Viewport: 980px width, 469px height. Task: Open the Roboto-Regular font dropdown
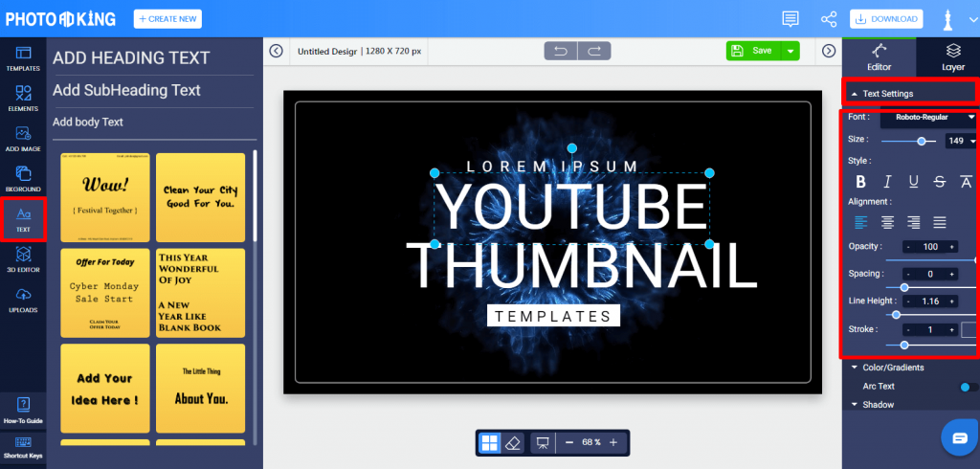[927, 117]
